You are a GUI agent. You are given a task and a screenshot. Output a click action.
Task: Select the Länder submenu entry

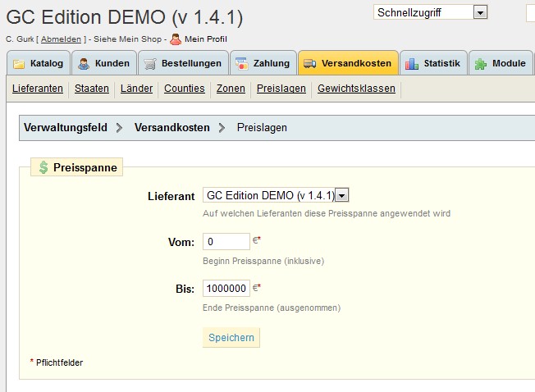[136, 89]
